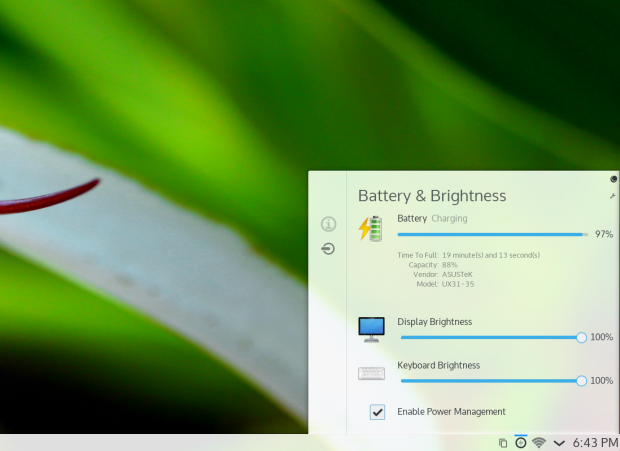Open the Wi-Fi network tray icon
This screenshot has width=620, height=451.
[539, 442]
